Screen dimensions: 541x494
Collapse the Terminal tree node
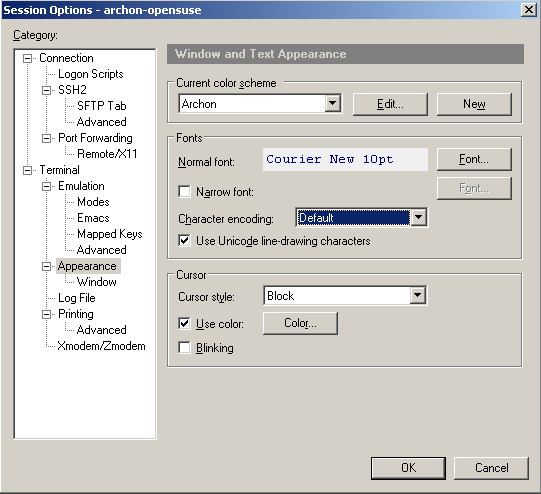point(27,170)
